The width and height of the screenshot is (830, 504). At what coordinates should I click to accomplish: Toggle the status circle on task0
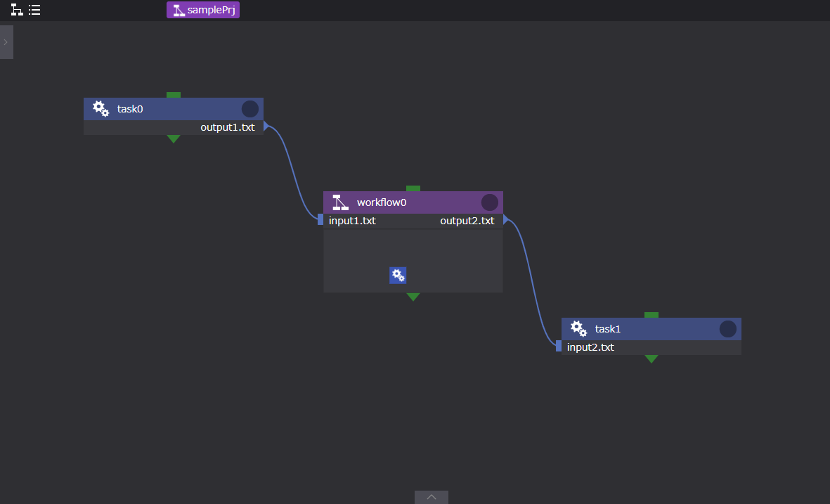click(x=250, y=109)
